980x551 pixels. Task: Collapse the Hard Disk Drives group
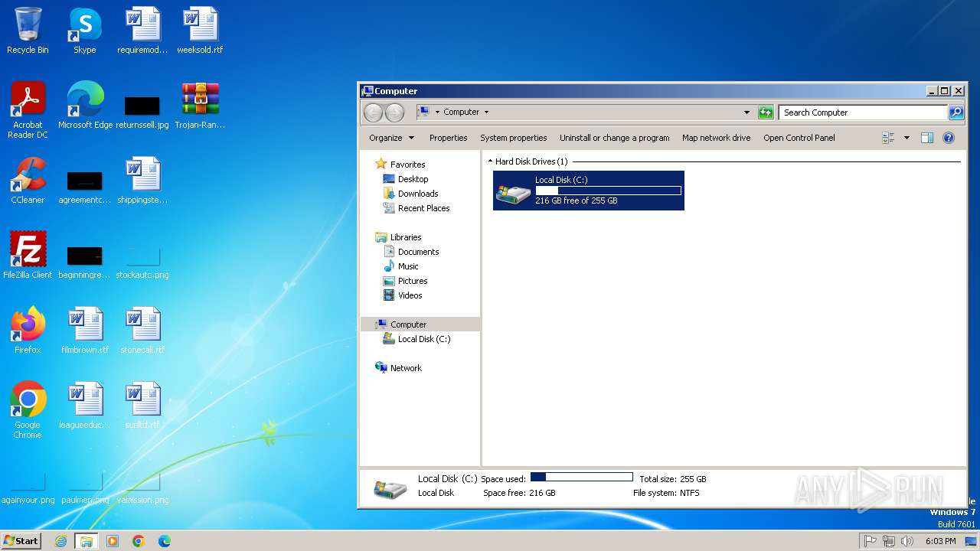[490, 161]
